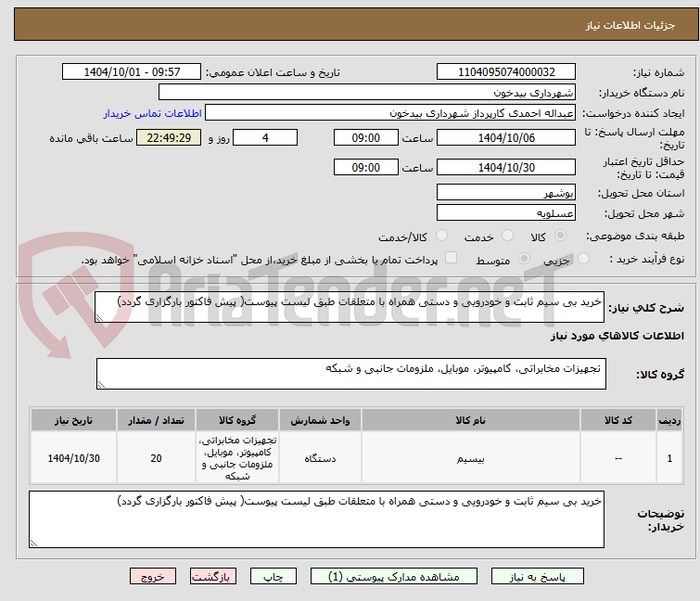Screen dimensions: 700x601
Task: Click the توضیحات خریدار text area
Action: [316, 519]
